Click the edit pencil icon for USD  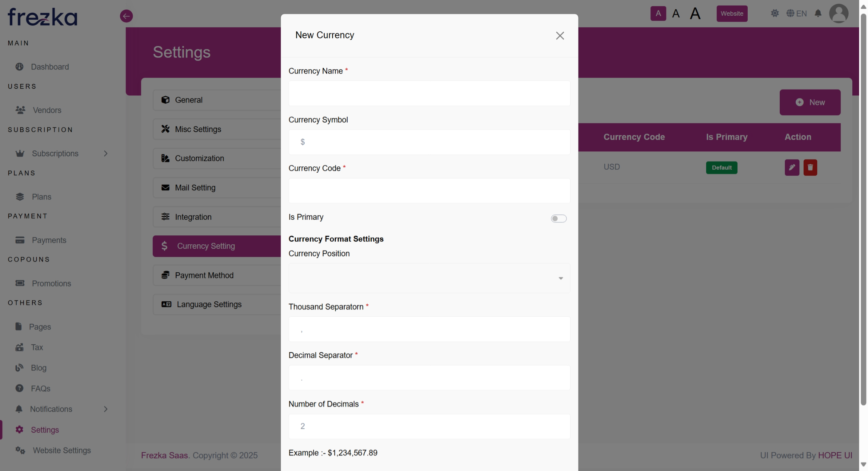(792, 167)
